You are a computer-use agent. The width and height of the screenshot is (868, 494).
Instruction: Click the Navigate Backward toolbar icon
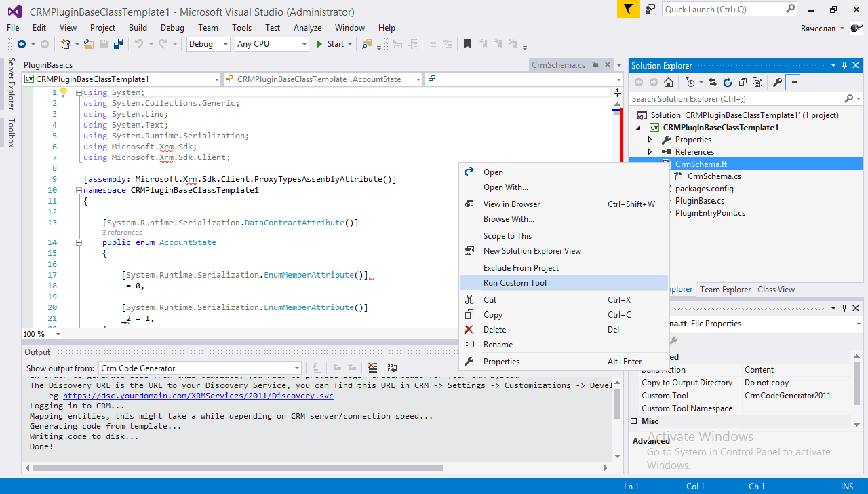point(22,44)
